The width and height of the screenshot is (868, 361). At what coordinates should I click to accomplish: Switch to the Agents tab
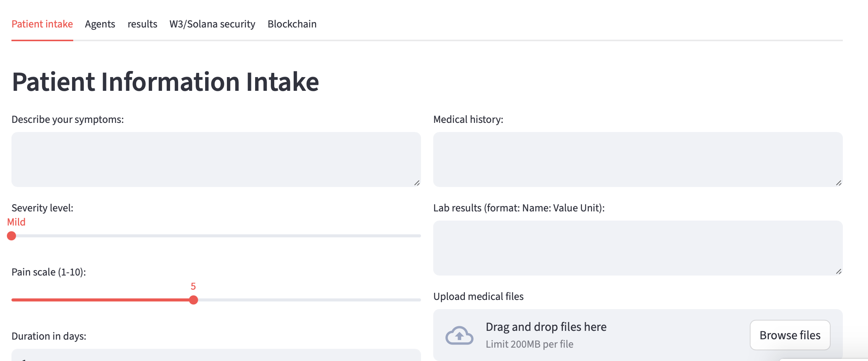(100, 24)
